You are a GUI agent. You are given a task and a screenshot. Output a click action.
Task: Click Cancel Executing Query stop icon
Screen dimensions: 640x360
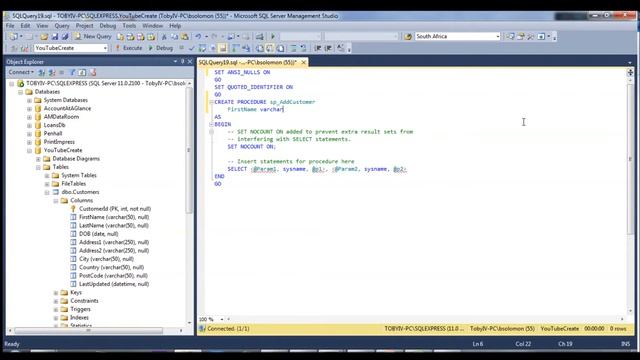182,48
